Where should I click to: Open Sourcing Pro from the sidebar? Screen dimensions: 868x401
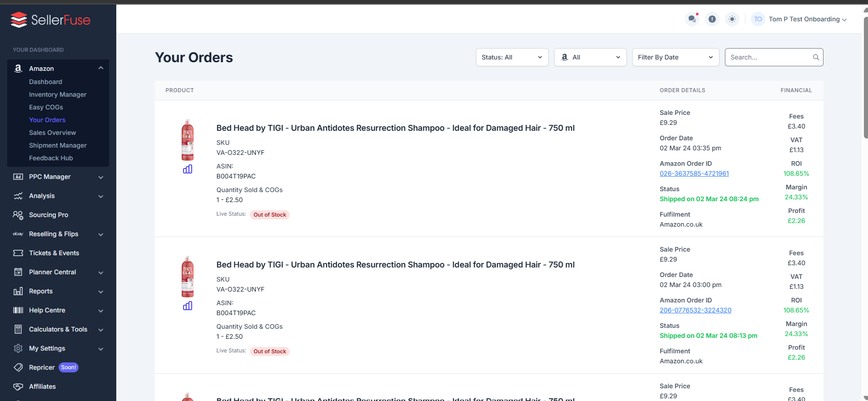49,215
